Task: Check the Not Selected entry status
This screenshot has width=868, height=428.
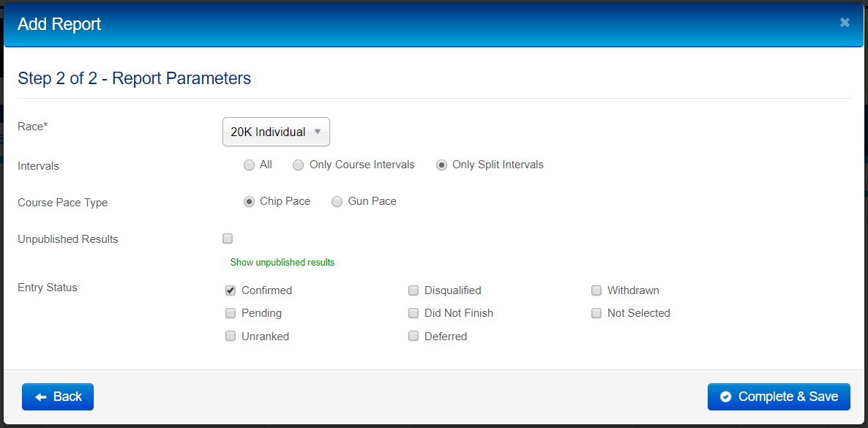Action: point(596,313)
